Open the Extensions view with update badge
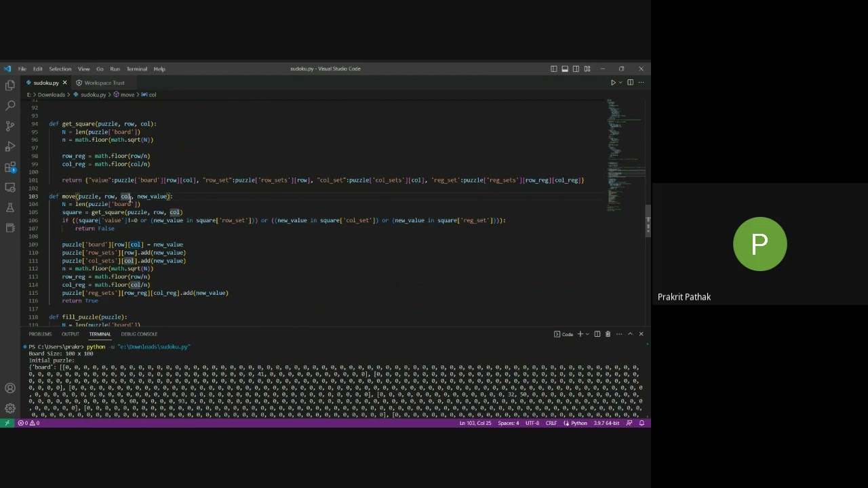The image size is (868, 488). tap(10, 167)
